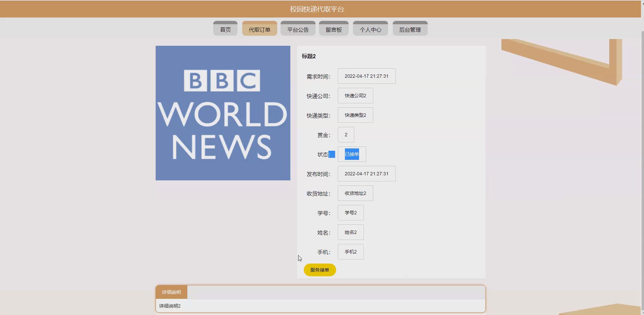
Task: Click the 学号2 value box
Action: [x=351, y=213]
